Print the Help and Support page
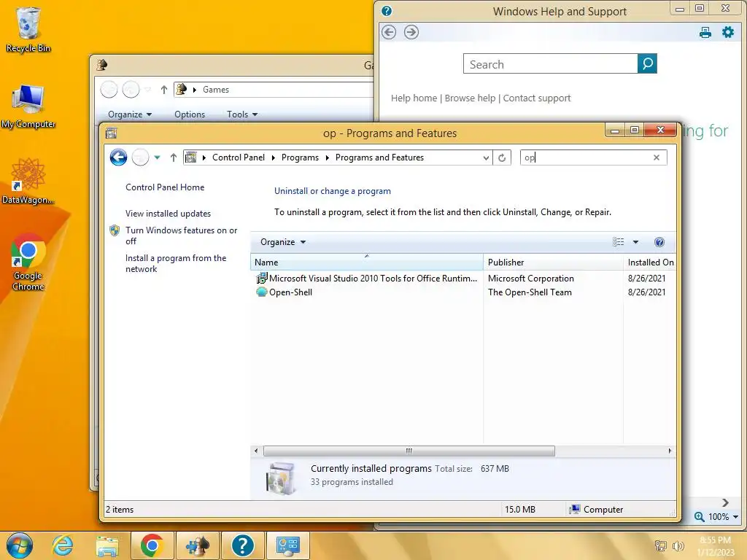Viewport: 747px width, 560px height. [x=705, y=32]
